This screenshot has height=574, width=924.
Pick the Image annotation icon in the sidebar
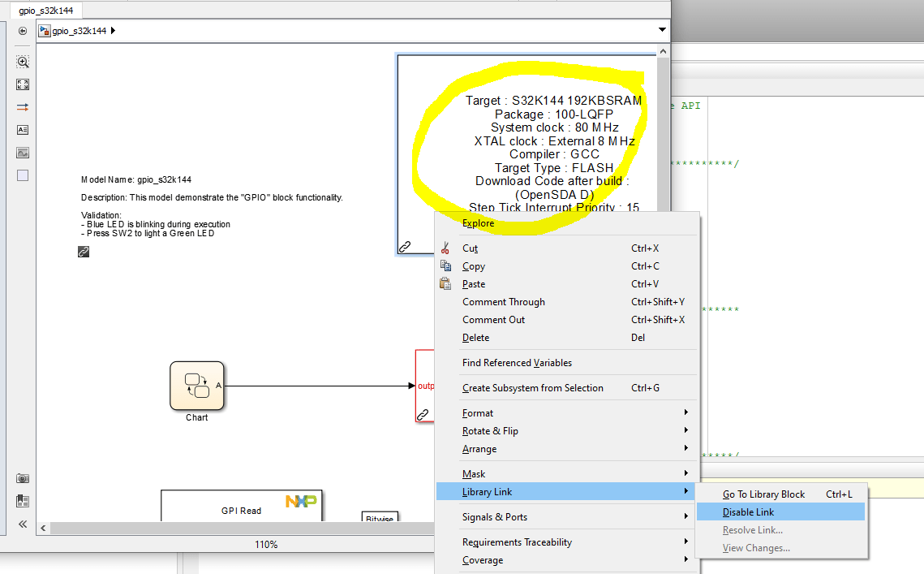pyautogui.click(x=23, y=151)
